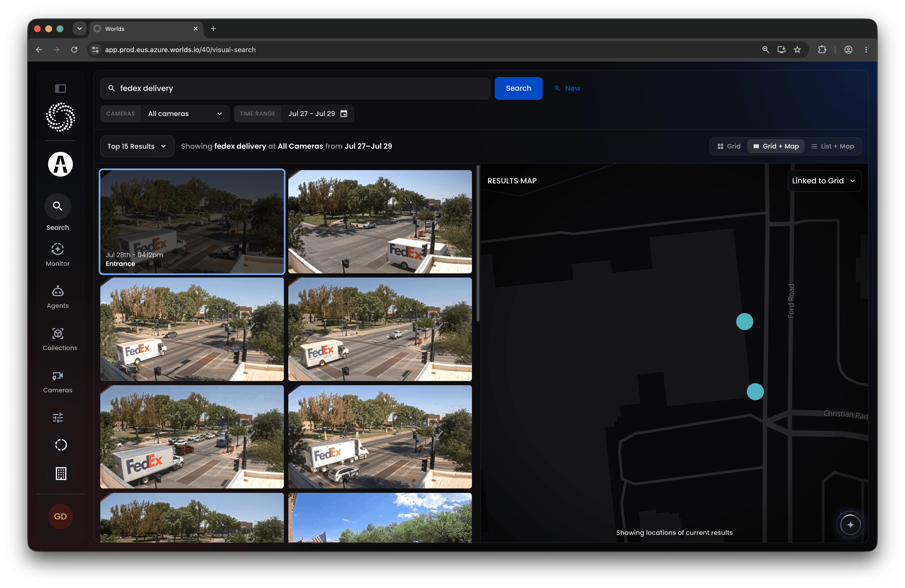Click the upper teal map location marker
This screenshot has height=588, width=905.
[x=744, y=322]
